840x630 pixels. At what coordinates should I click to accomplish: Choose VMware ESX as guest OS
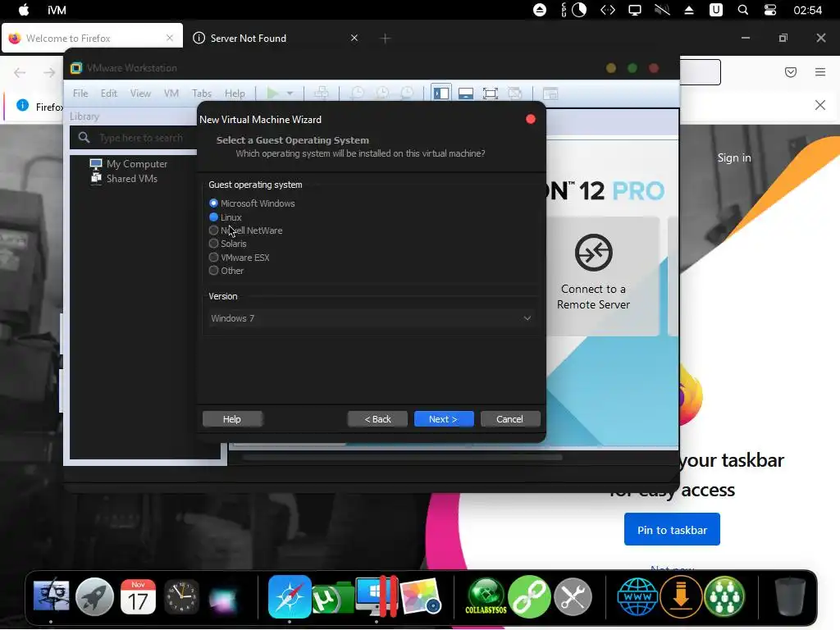(x=214, y=257)
